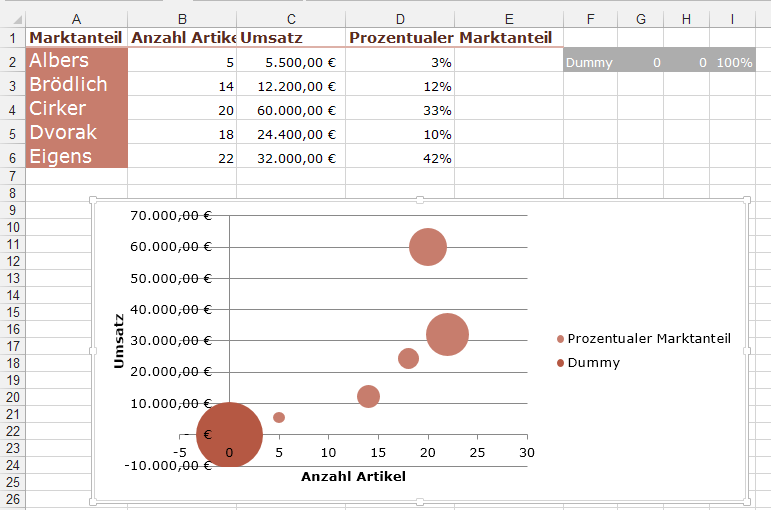The image size is (771, 510).
Task: Select the large Dummy bubble at origin
Action: point(229,435)
